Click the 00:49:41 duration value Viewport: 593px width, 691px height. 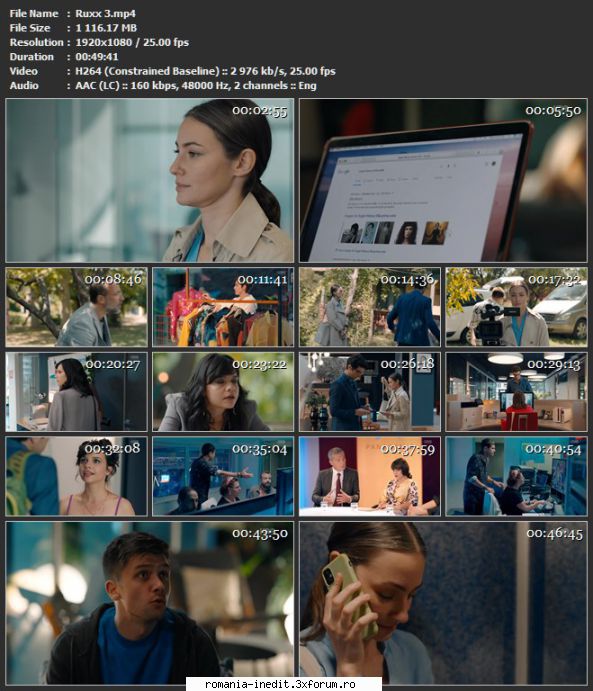[97, 57]
